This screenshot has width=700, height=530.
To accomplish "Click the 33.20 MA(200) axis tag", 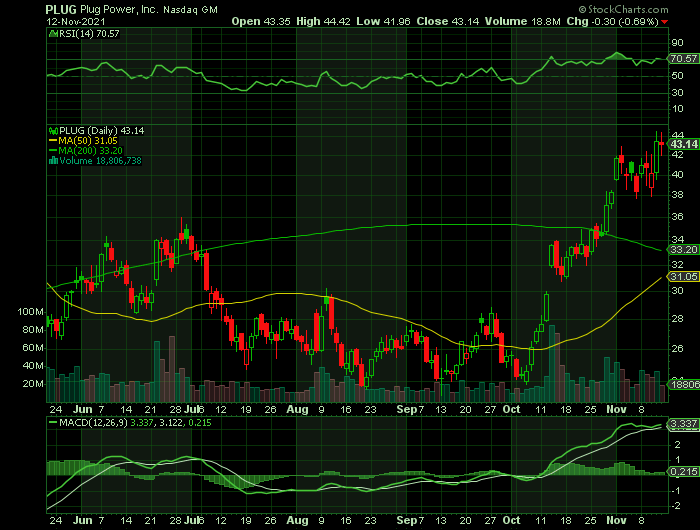I will 683,250.
